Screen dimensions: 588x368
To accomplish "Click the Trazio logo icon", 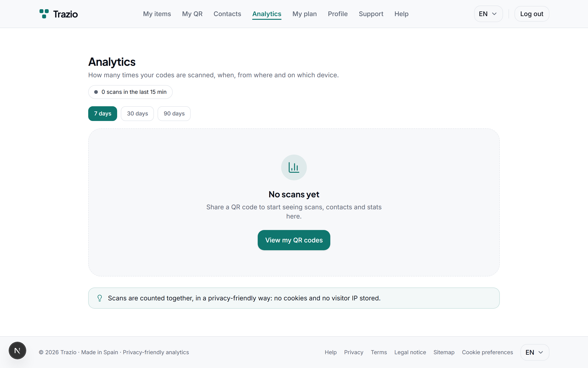I will 44,14.
